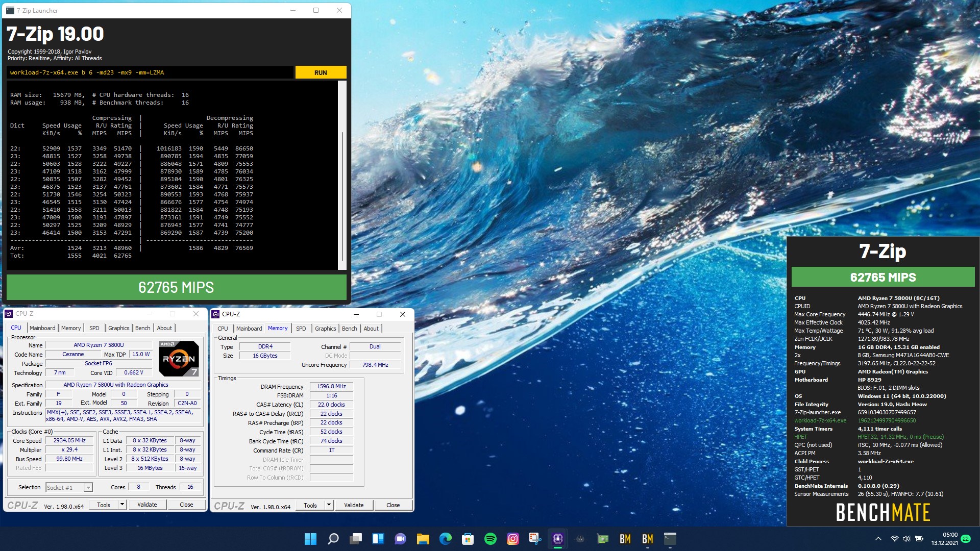Open Spotify from the taskbar
980x551 pixels.
point(490,539)
